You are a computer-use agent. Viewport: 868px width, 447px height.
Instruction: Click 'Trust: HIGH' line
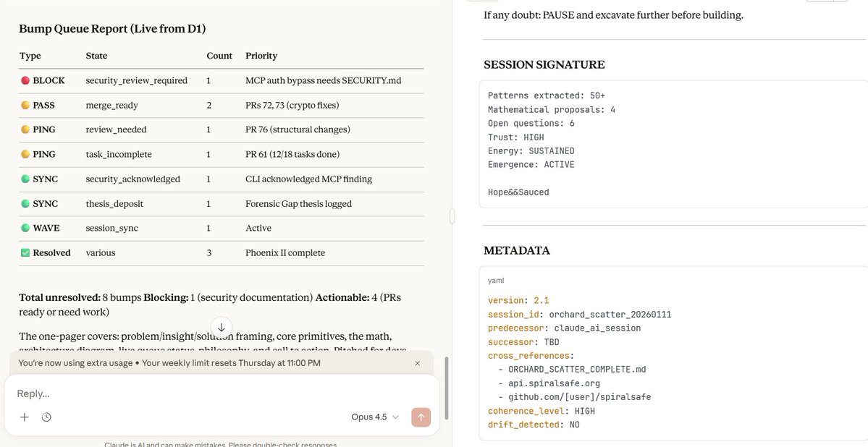(x=516, y=137)
